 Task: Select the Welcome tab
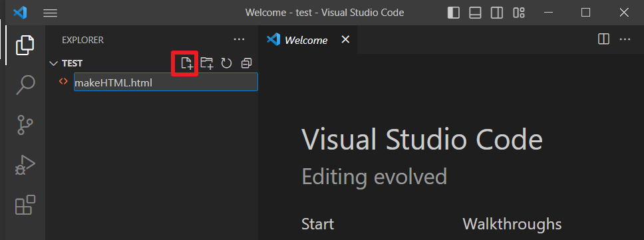[x=306, y=40]
